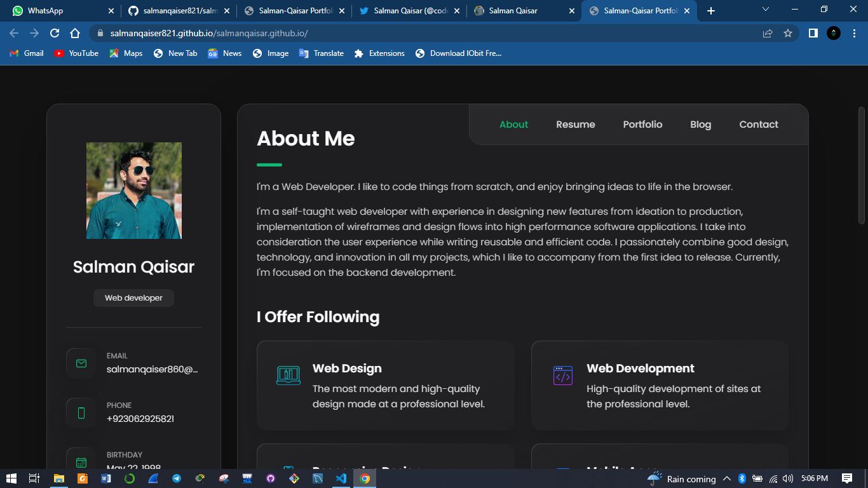Open Microsoft Word from the taskbar
Viewport: 868px width, 488px height.
pyautogui.click(x=105, y=478)
